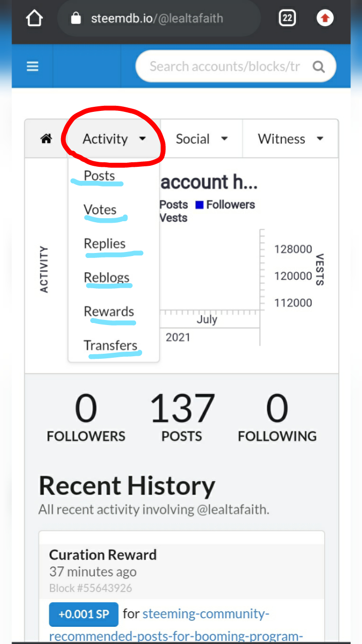Image resolution: width=362 pixels, height=644 pixels.
Task: Open Rewards from the Activity menu
Action: tap(109, 311)
